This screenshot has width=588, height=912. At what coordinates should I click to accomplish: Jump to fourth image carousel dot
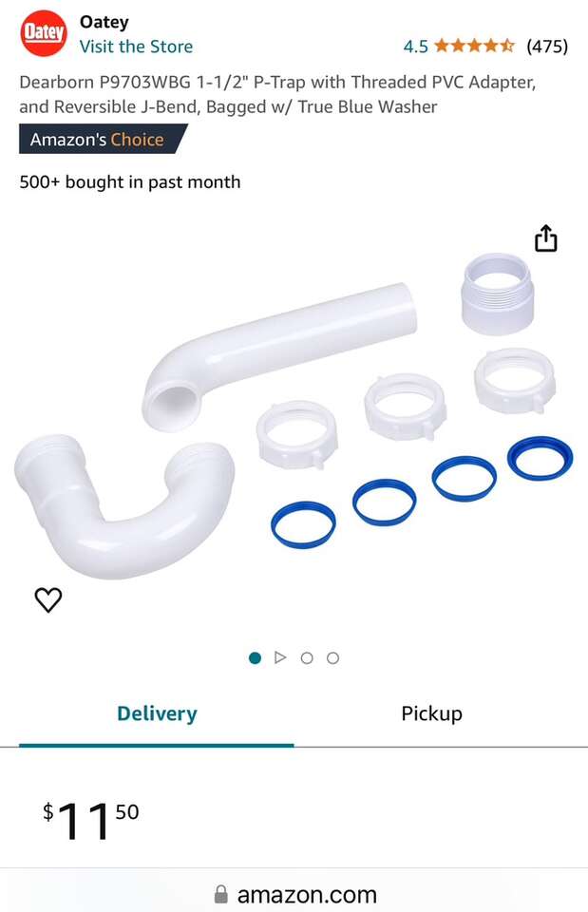[332, 657]
